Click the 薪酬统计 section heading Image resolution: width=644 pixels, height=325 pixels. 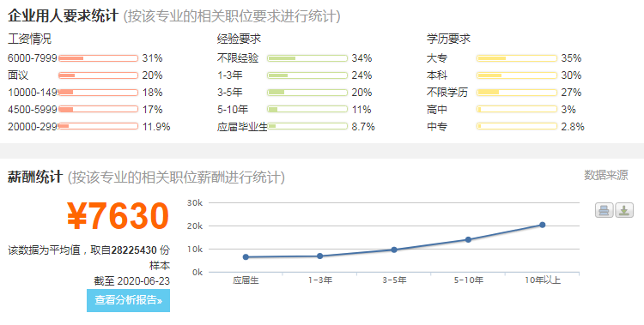[35, 177]
